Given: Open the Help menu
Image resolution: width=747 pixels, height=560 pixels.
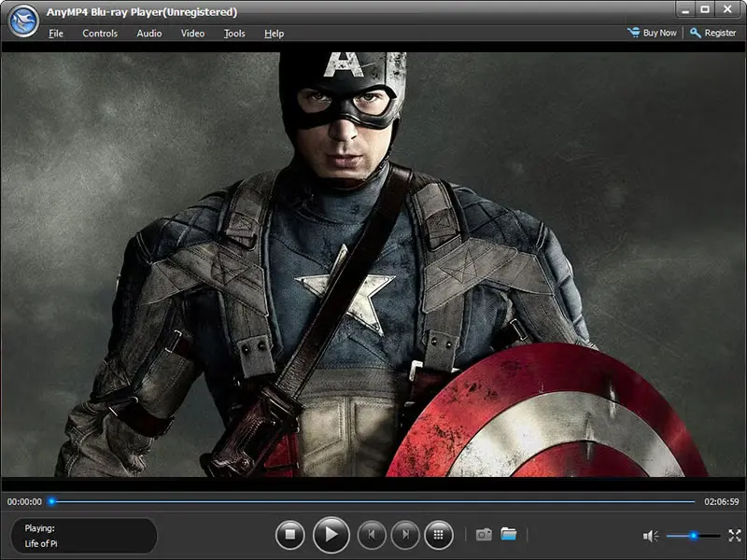Looking at the screenshot, I should coord(274,34).
